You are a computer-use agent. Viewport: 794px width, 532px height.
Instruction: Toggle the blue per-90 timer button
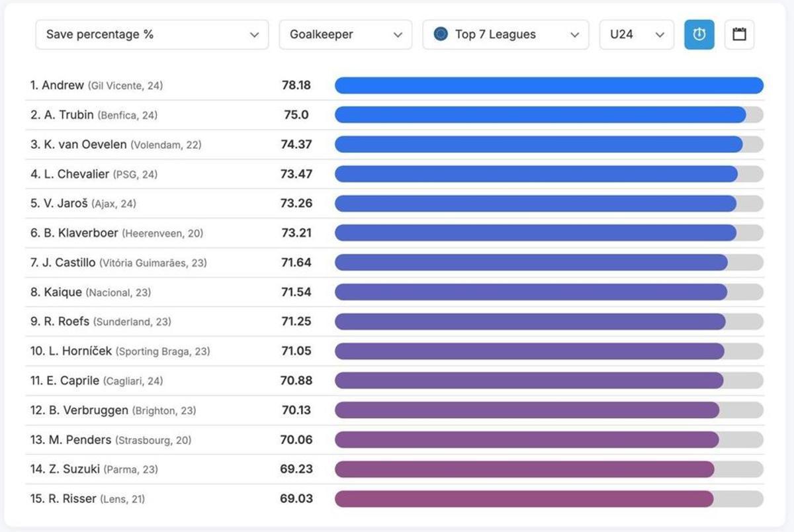pyautogui.click(x=699, y=34)
